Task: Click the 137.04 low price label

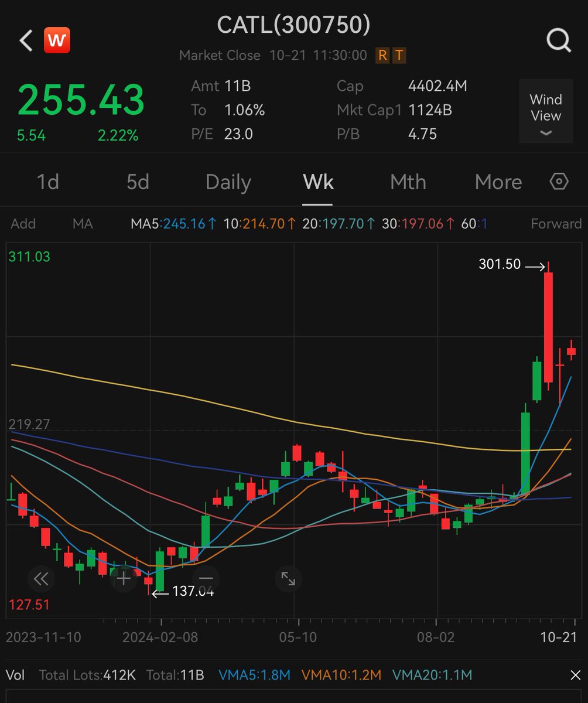Action: coord(193,592)
